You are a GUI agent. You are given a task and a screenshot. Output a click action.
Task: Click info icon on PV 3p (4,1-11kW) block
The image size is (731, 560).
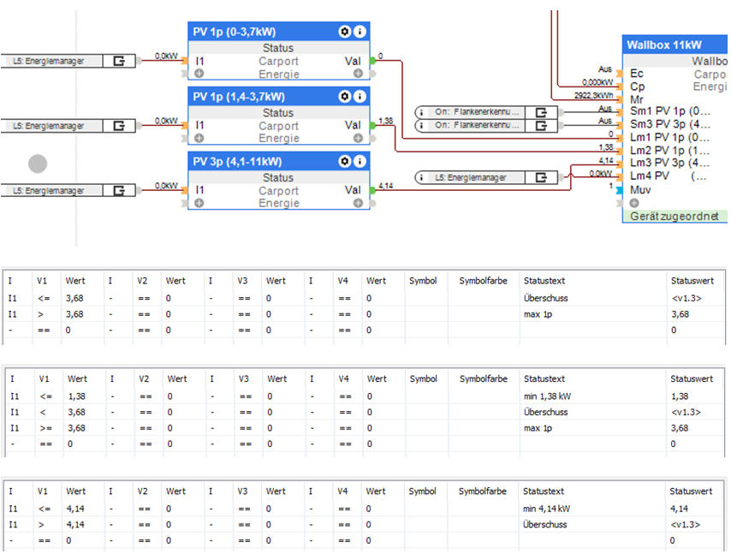360,161
